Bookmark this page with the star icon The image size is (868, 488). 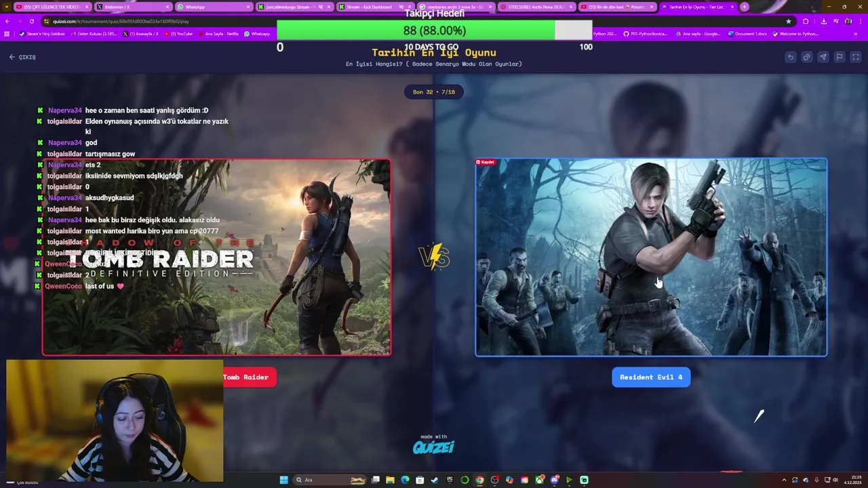tap(788, 21)
